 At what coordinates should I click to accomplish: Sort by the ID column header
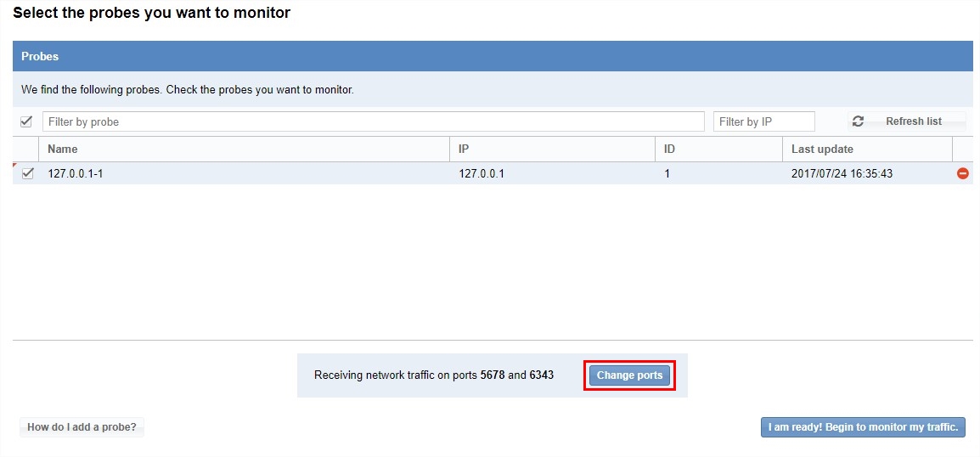(x=669, y=149)
